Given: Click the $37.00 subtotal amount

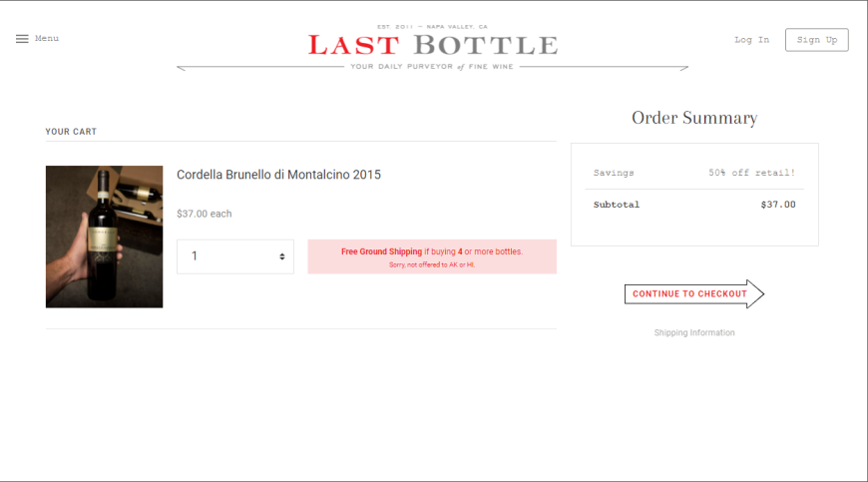Looking at the screenshot, I should [778, 205].
